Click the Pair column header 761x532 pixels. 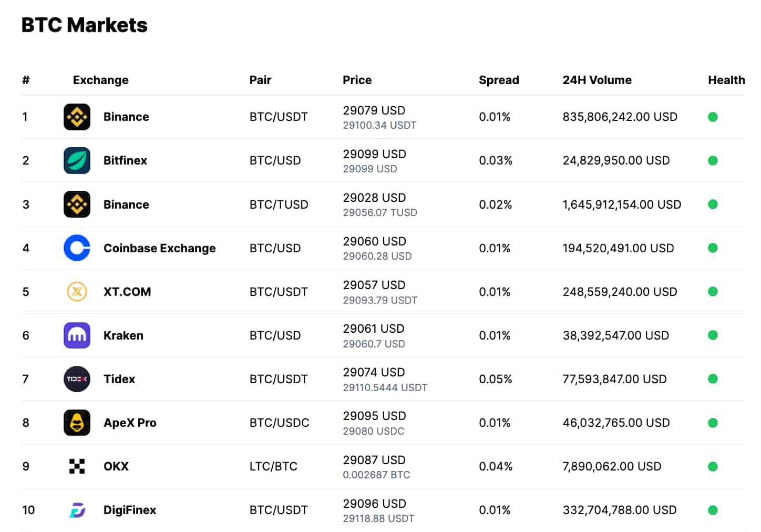click(x=260, y=80)
